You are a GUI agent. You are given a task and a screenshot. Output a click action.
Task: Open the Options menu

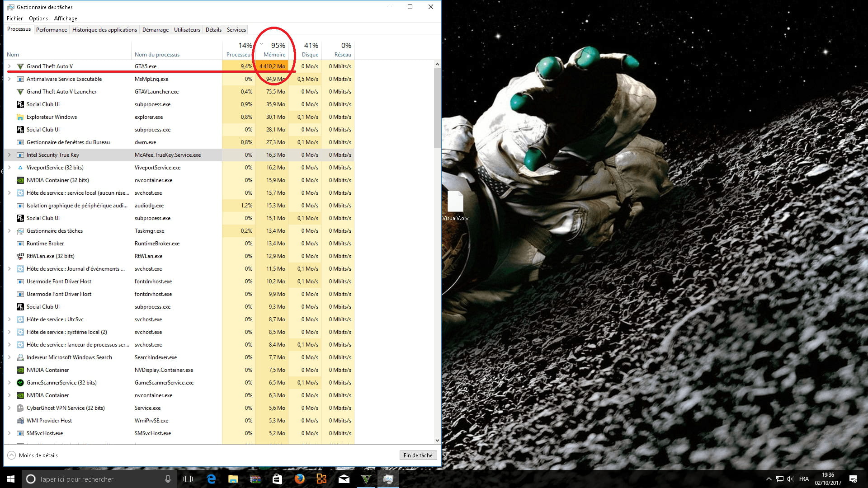tap(38, 19)
